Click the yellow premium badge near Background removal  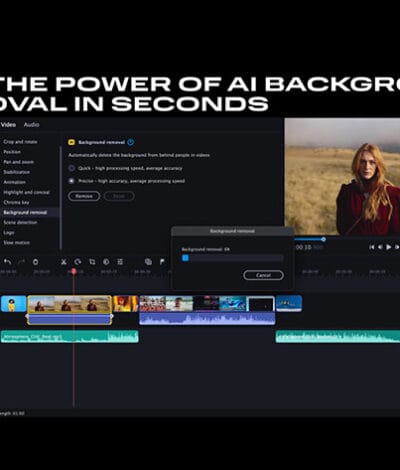pos(71,142)
